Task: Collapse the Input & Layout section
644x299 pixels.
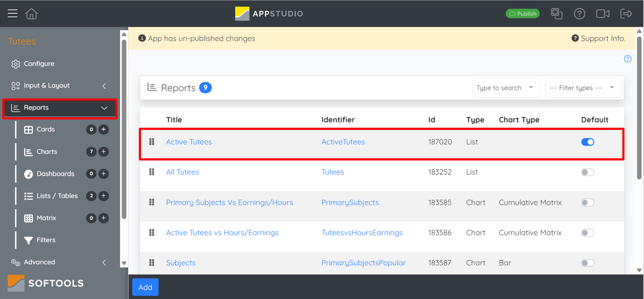Action: coord(104,86)
